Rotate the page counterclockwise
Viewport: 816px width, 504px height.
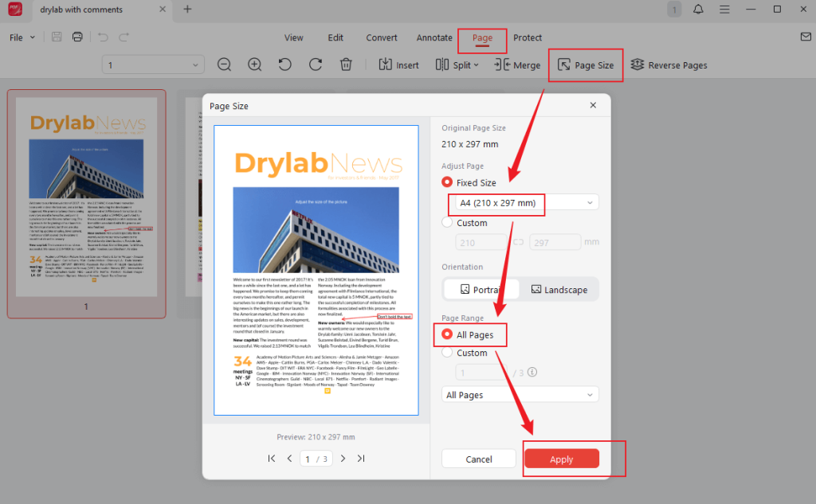coord(284,65)
